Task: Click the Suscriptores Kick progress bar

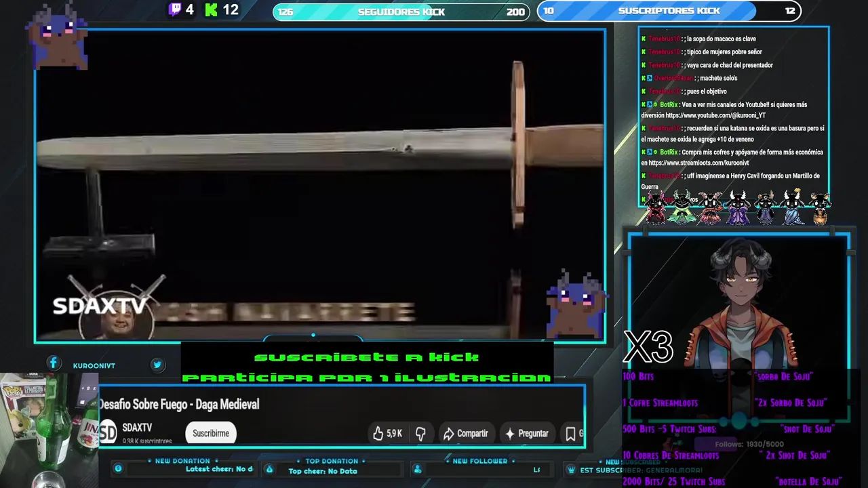Action: (669, 11)
